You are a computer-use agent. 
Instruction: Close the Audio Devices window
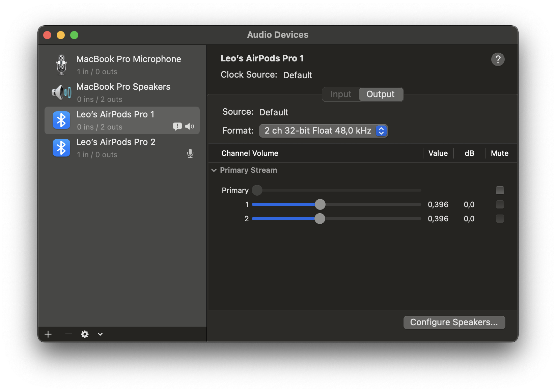(x=47, y=35)
